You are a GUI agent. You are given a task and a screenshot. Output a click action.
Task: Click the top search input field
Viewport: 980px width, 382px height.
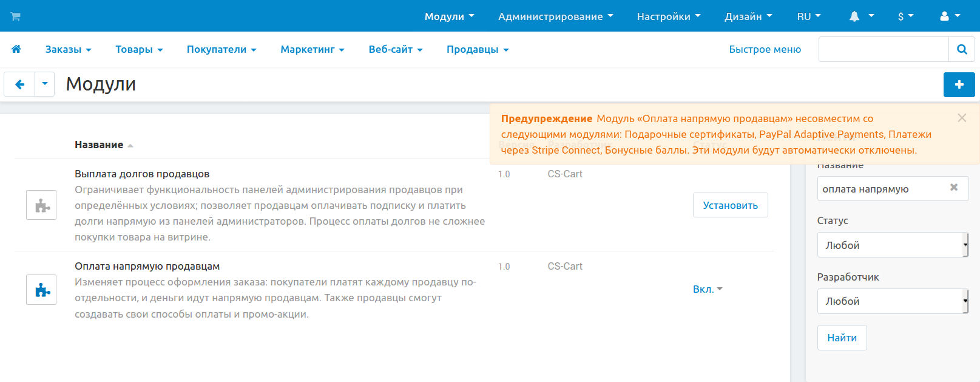click(884, 49)
